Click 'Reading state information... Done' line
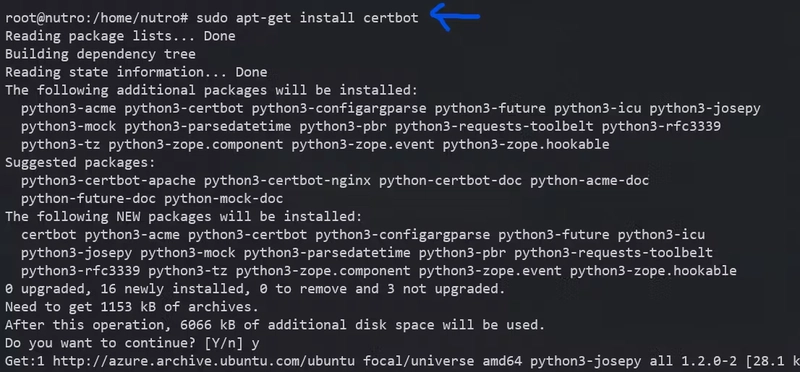The image size is (800, 372). pos(136,72)
